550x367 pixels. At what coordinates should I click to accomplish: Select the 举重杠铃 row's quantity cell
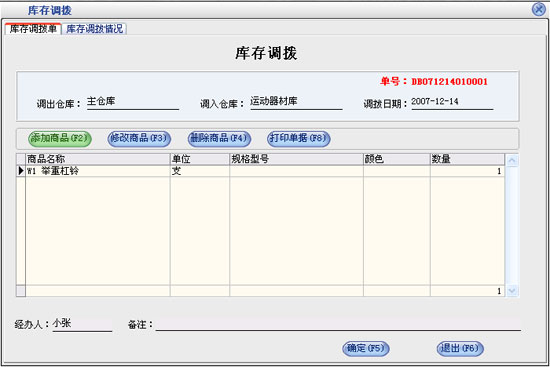(x=467, y=171)
